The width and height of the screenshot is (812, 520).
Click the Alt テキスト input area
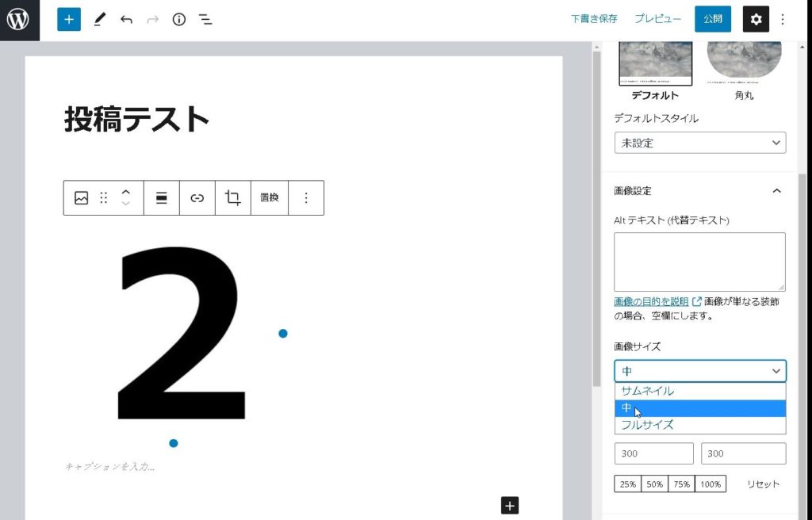pos(699,262)
